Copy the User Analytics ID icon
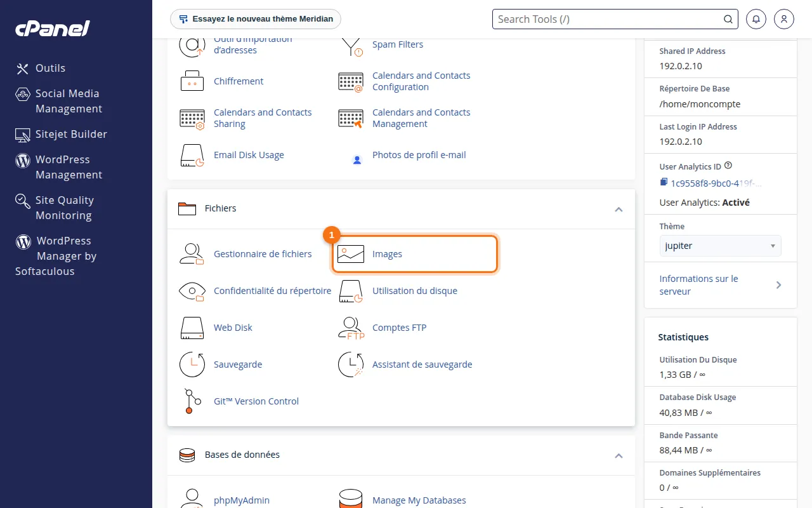 pyautogui.click(x=664, y=182)
